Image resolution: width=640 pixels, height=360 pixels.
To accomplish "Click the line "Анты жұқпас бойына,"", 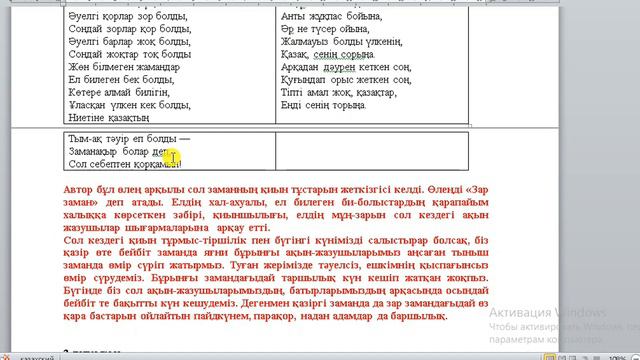I will pos(331,16).
